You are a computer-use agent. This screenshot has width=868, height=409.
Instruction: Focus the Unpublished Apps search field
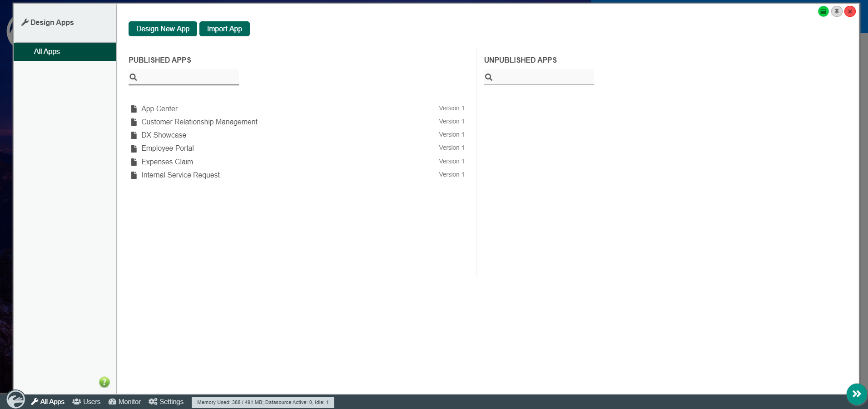[539, 77]
